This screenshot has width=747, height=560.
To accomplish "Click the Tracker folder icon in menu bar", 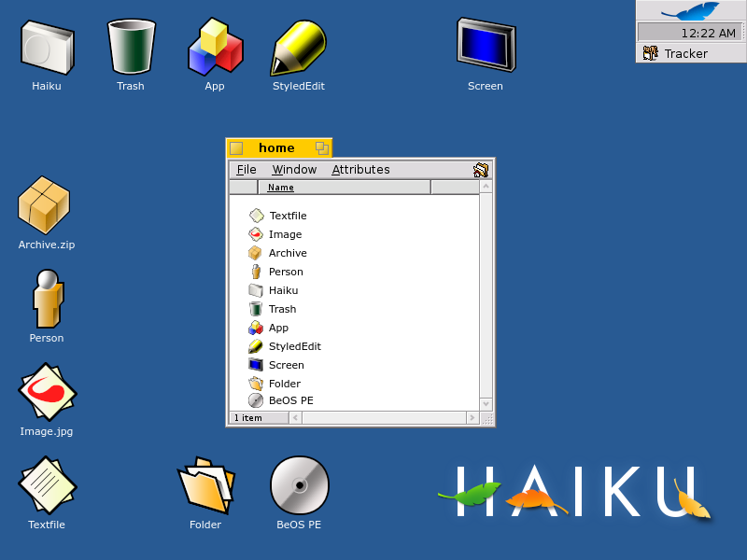I will (481, 170).
